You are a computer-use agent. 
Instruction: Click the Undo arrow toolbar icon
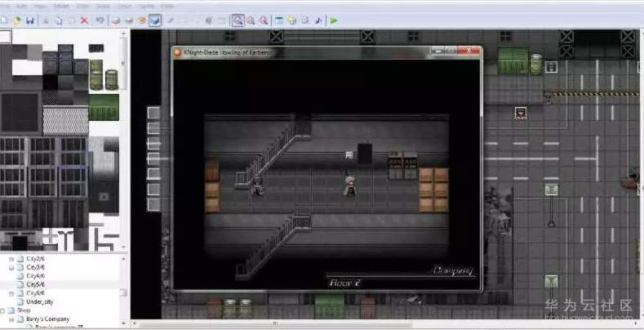[x=100, y=20]
